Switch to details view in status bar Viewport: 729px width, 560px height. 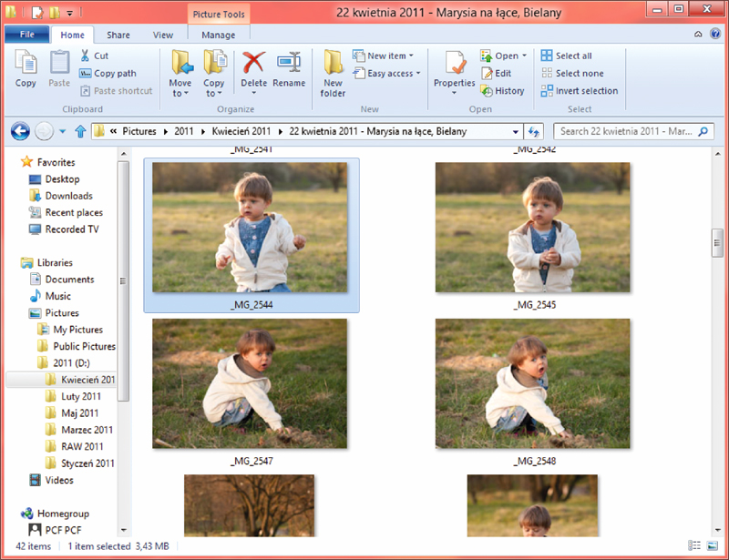(696, 546)
